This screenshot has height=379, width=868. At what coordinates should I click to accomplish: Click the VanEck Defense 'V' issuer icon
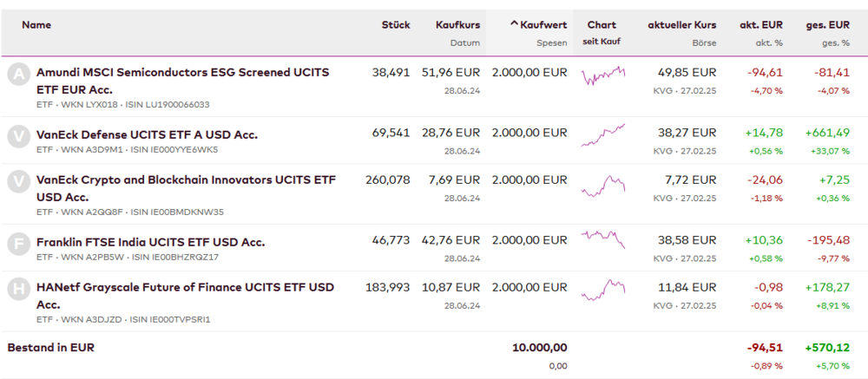tap(17, 135)
